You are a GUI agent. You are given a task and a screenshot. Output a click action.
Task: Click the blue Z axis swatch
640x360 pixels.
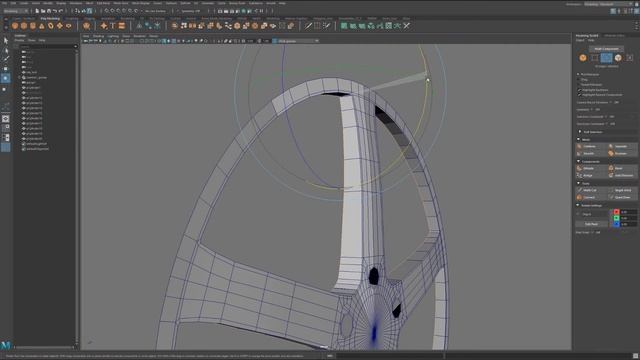coord(616,224)
